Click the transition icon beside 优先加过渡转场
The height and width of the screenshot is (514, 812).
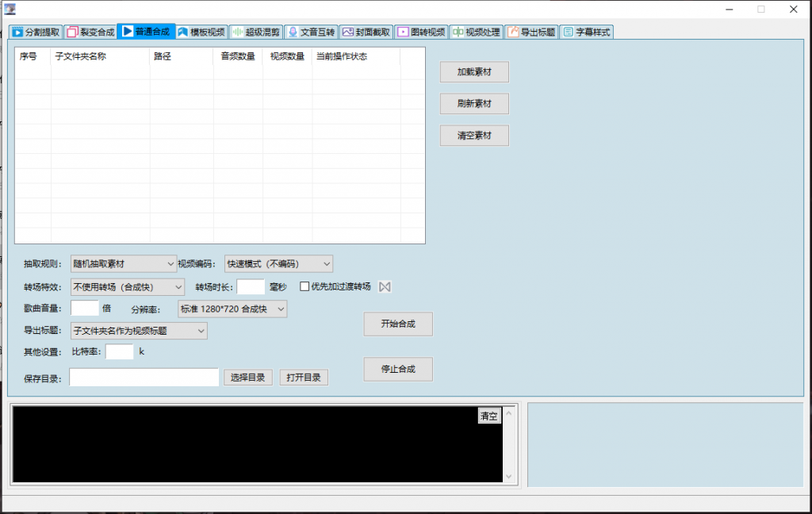point(385,287)
